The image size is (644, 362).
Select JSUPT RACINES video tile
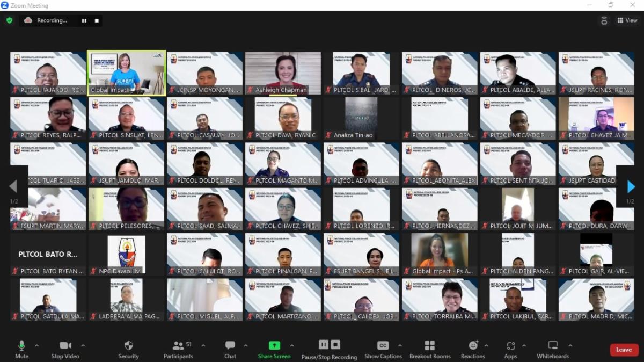(596, 73)
